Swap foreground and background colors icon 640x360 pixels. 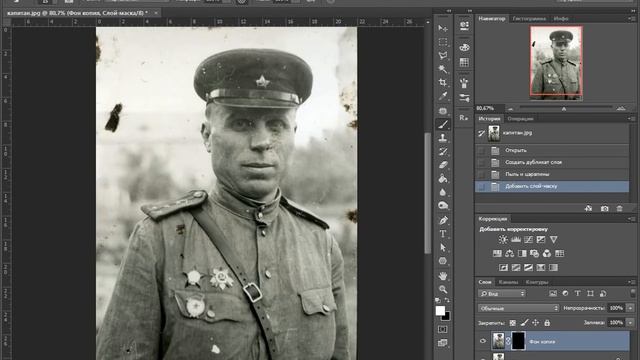[x=447, y=300]
